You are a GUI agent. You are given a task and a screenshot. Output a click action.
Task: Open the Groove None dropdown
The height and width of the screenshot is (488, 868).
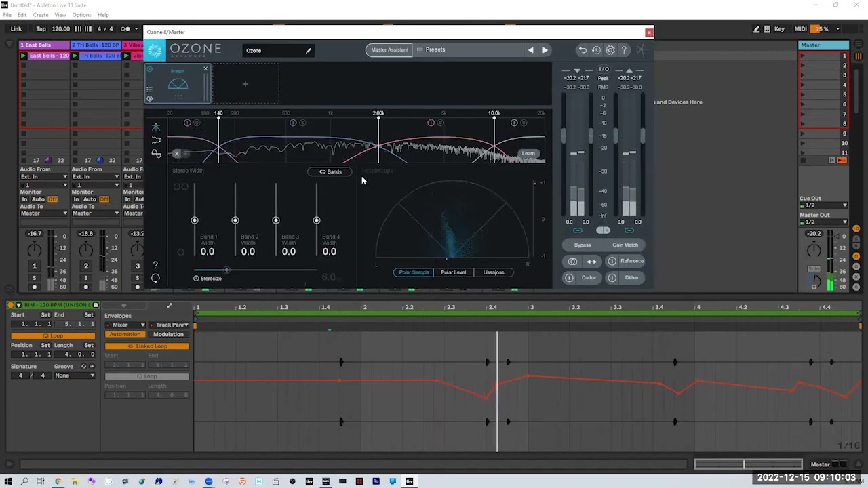75,375
